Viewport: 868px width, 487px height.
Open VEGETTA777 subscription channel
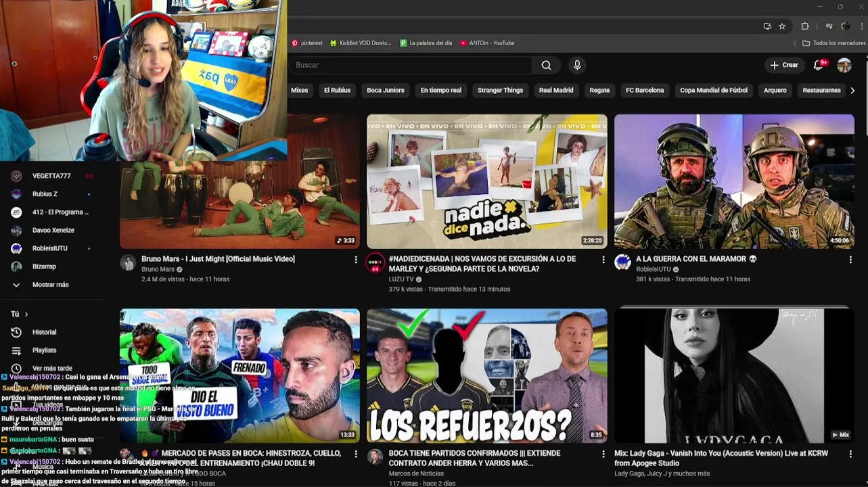(51, 176)
